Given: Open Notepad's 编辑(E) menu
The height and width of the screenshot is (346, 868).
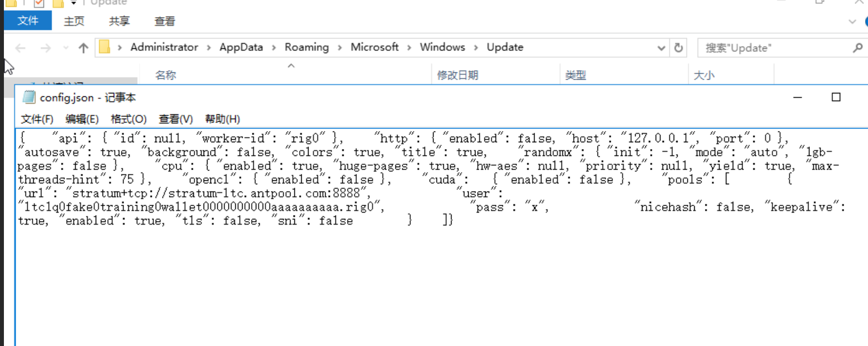Looking at the screenshot, I should point(82,119).
